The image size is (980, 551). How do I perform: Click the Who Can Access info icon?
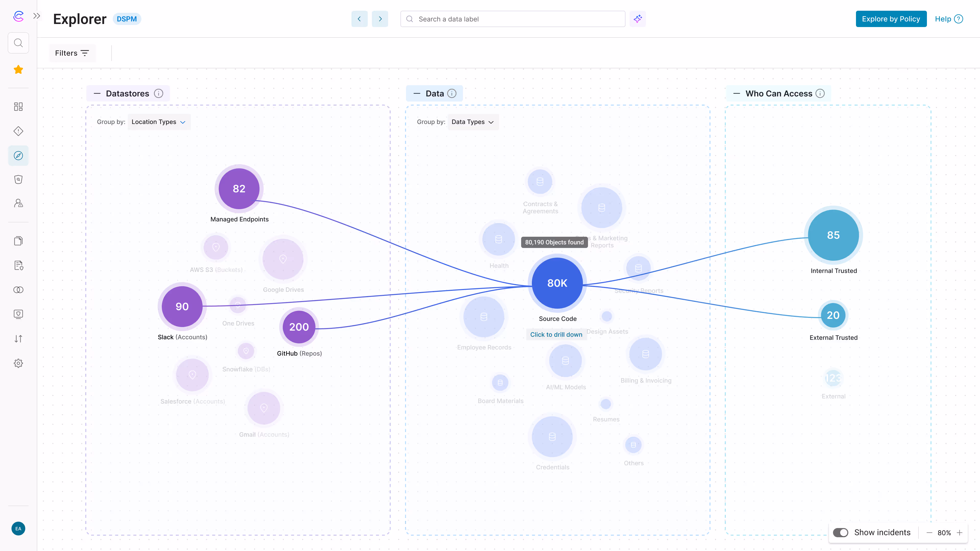click(x=820, y=94)
